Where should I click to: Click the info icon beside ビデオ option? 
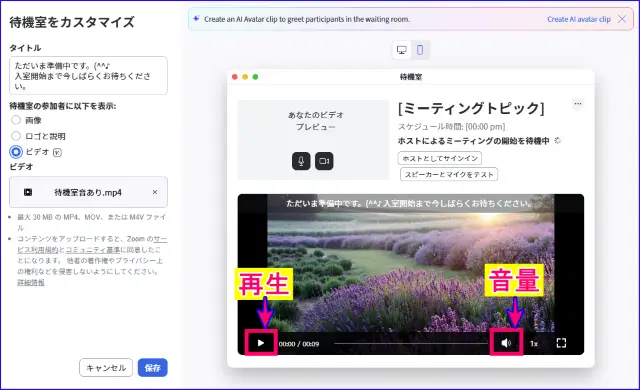coord(57,152)
